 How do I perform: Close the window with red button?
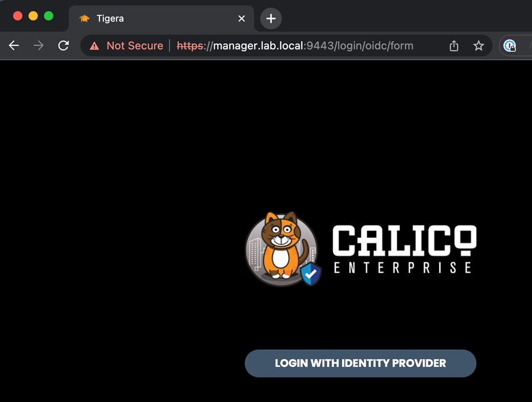click(18, 16)
